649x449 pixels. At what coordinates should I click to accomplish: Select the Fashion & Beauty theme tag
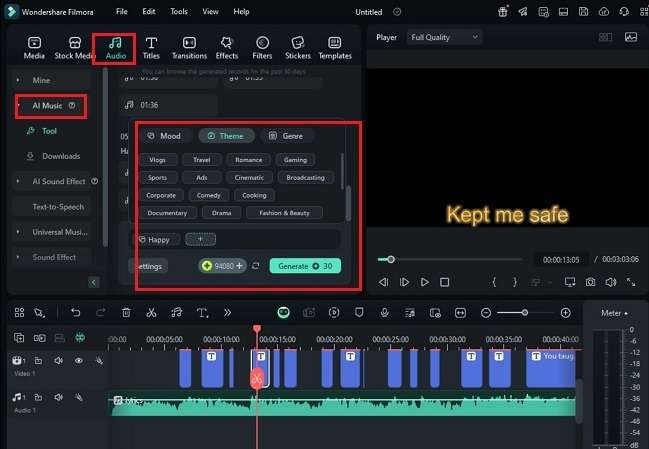[x=284, y=213]
